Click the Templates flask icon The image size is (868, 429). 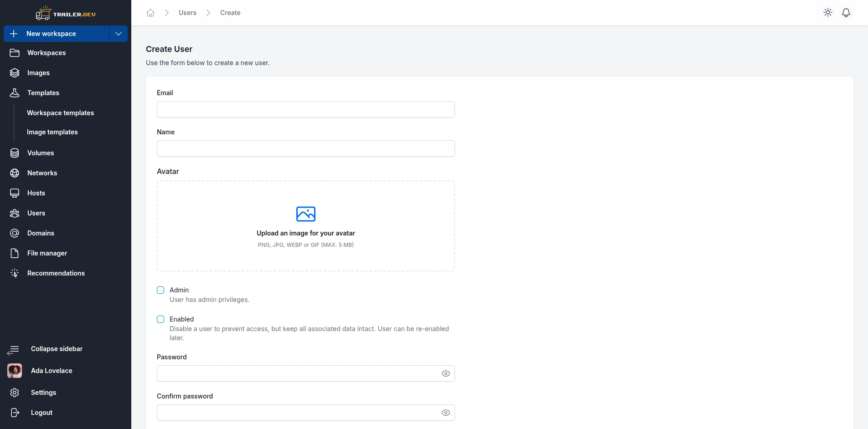[x=15, y=93]
